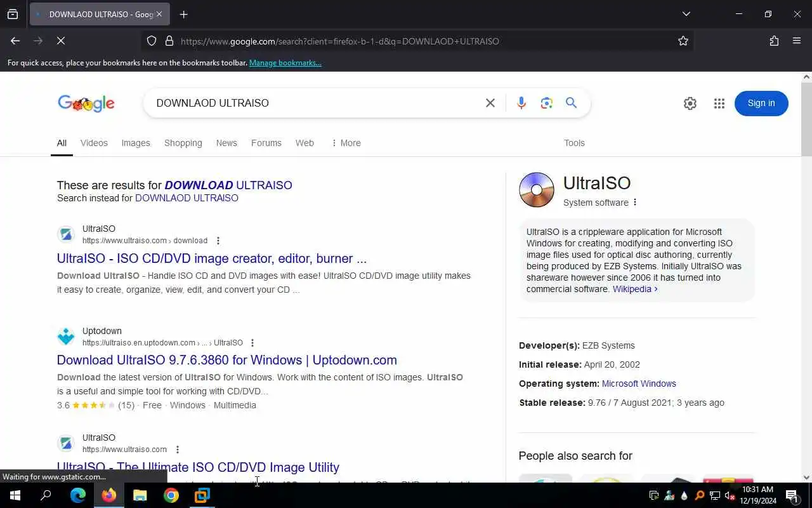Switch to News results tab
The width and height of the screenshot is (812, 508).
226,143
